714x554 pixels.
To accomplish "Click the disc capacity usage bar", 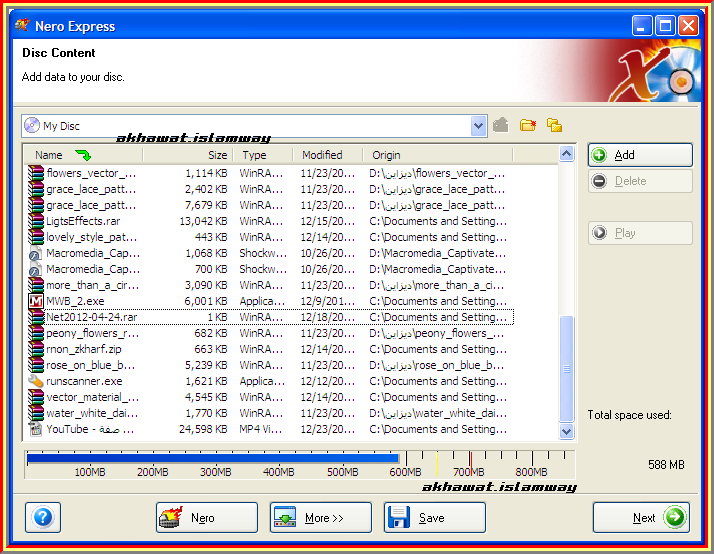I will pyautogui.click(x=300, y=464).
